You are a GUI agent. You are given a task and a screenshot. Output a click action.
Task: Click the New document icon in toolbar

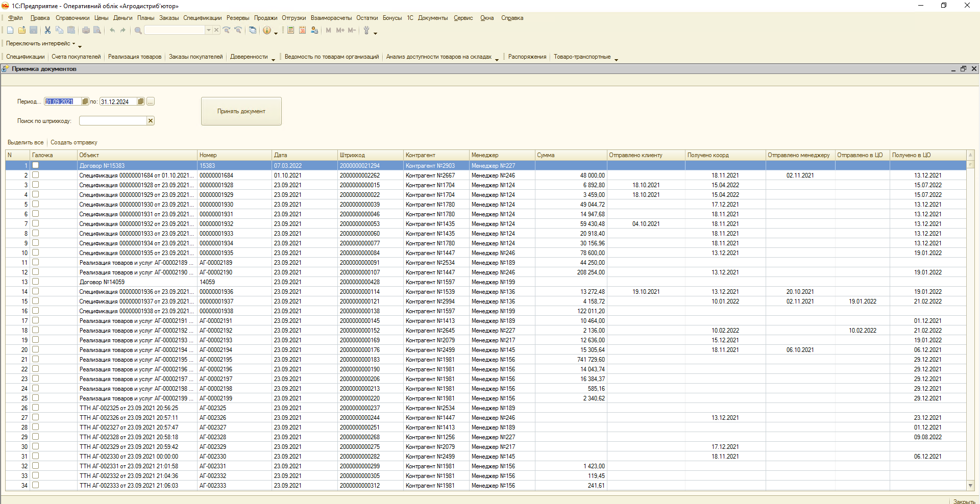point(10,31)
